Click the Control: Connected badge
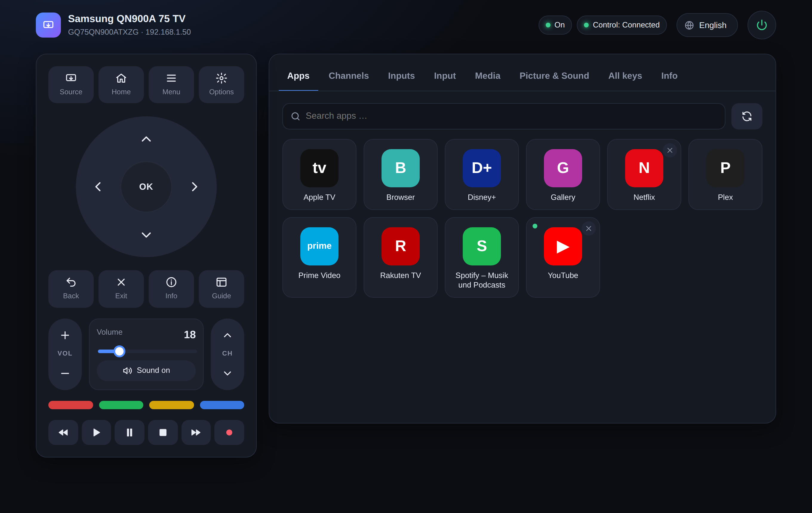This screenshot has height=513, width=812. point(622,25)
